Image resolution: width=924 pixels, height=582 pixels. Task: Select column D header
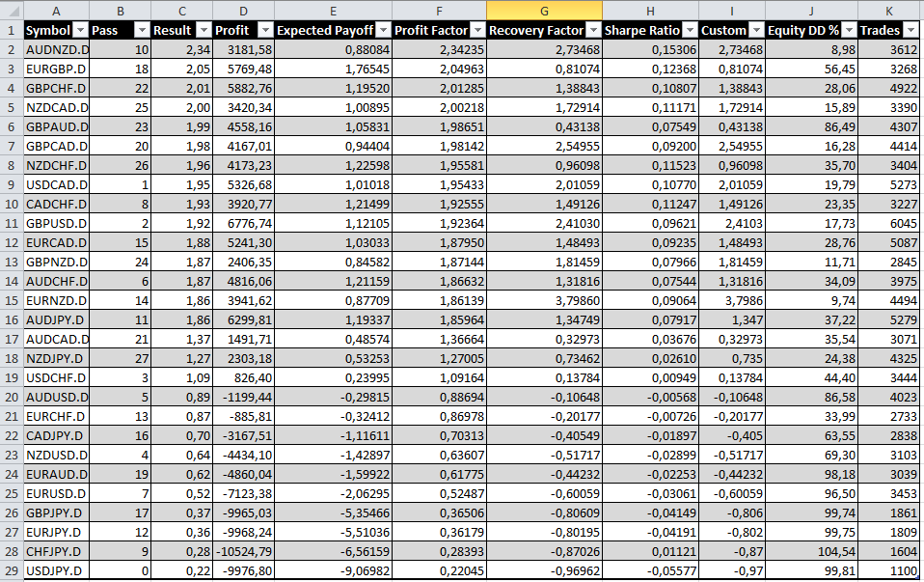click(x=243, y=11)
